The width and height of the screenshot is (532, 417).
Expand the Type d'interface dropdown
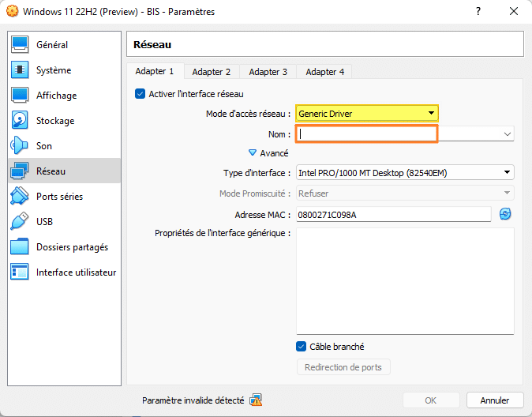[405, 173]
